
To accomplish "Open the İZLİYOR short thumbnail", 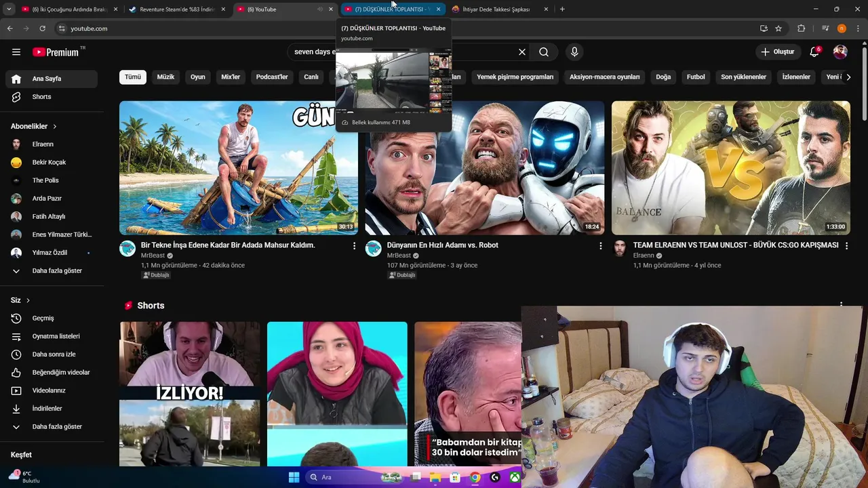I will click(x=190, y=394).
